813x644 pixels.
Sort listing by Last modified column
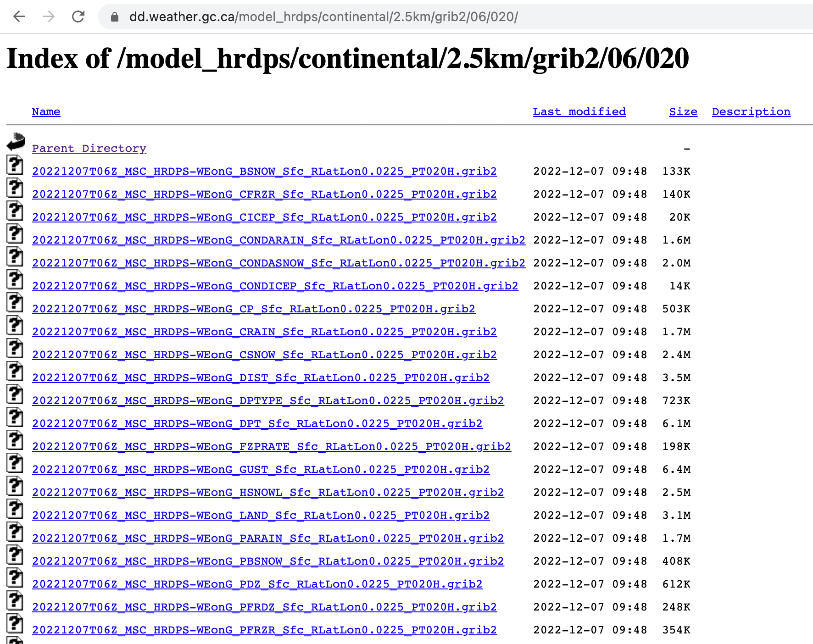[579, 112]
